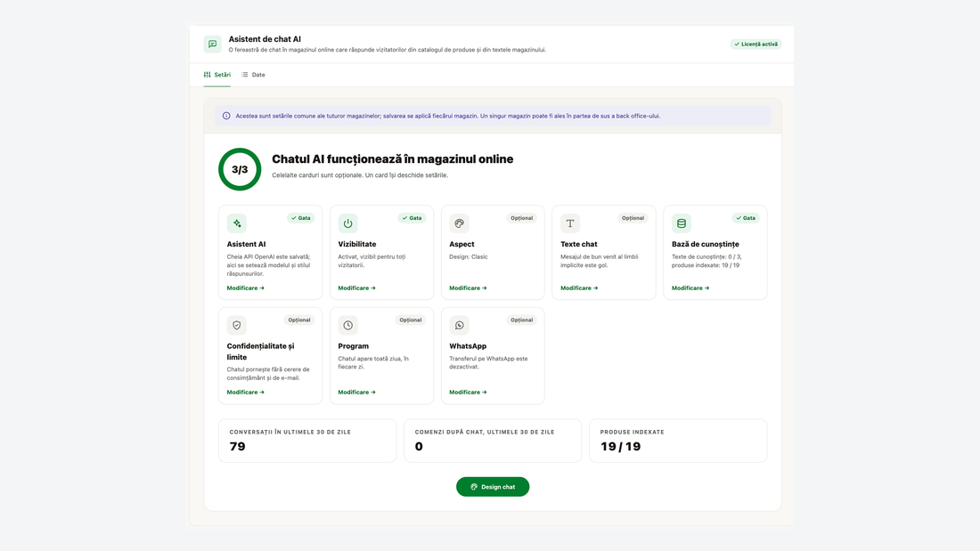Viewport: 980px width, 551px height.
Task: Click the info icon in the notice banner
Action: click(x=226, y=116)
